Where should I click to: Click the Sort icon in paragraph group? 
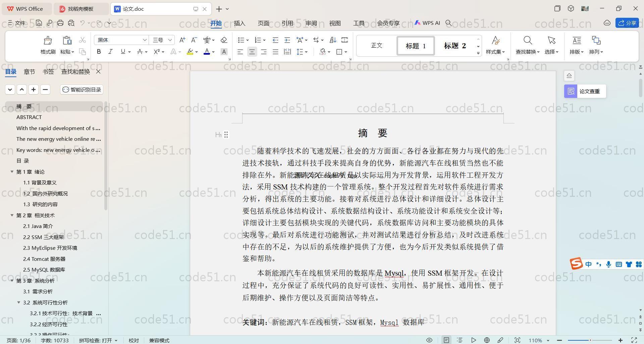pyautogui.click(x=333, y=40)
